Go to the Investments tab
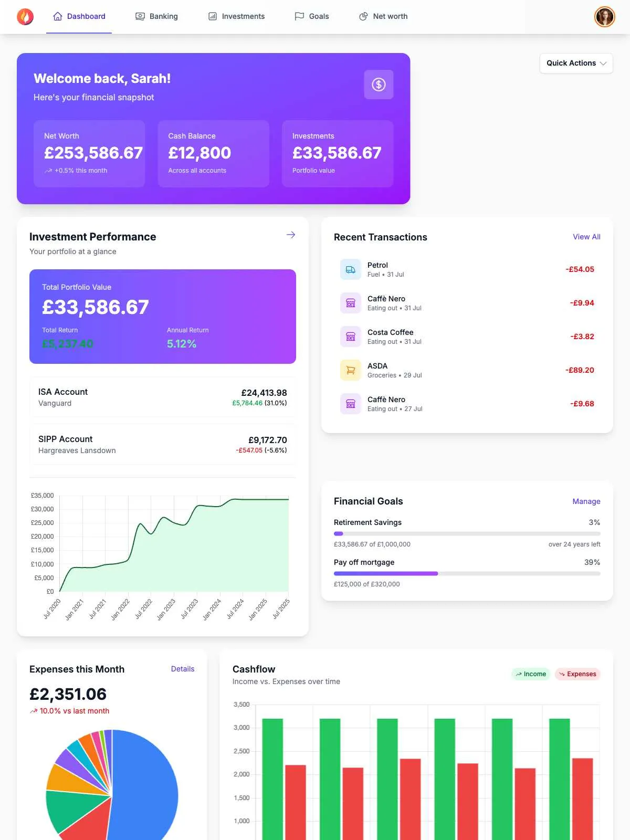The width and height of the screenshot is (630, 840). (x=237, y=16)
